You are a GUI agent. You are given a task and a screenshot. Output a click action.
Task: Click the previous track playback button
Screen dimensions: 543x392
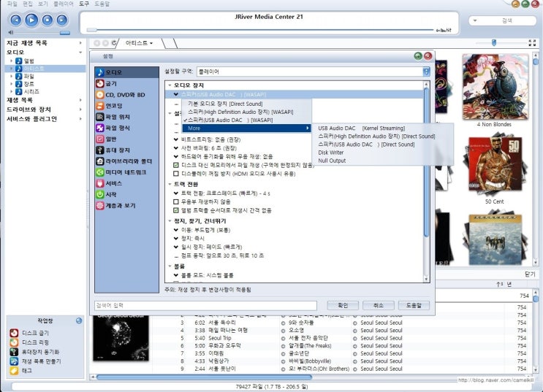click(x=16, y=20)
